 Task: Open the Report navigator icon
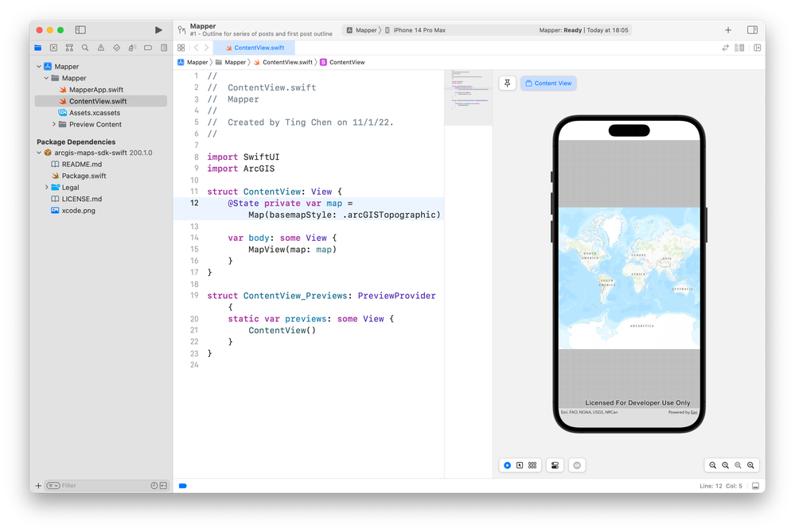click(164, 48)
